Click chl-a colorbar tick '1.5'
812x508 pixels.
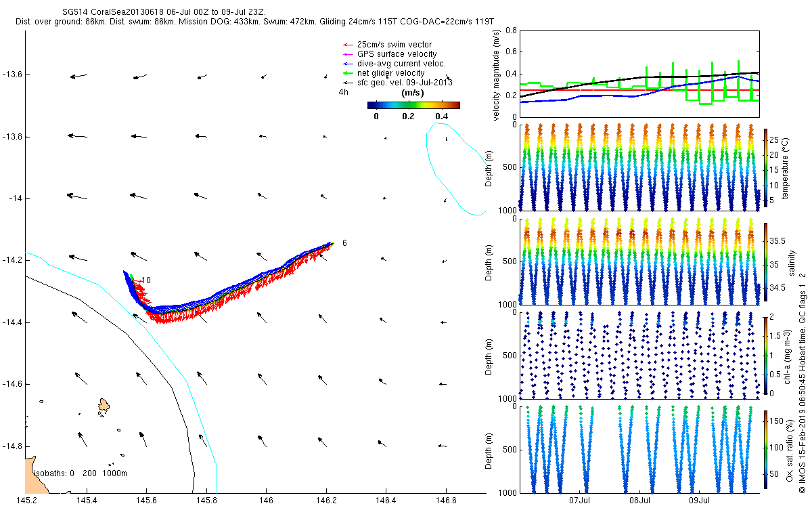coord(775,336)
